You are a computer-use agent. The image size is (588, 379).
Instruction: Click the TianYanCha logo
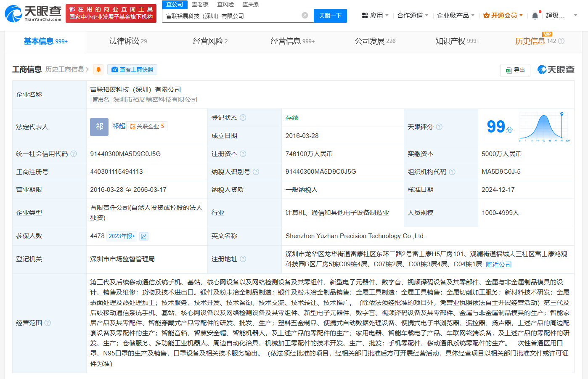pos(33,13)
